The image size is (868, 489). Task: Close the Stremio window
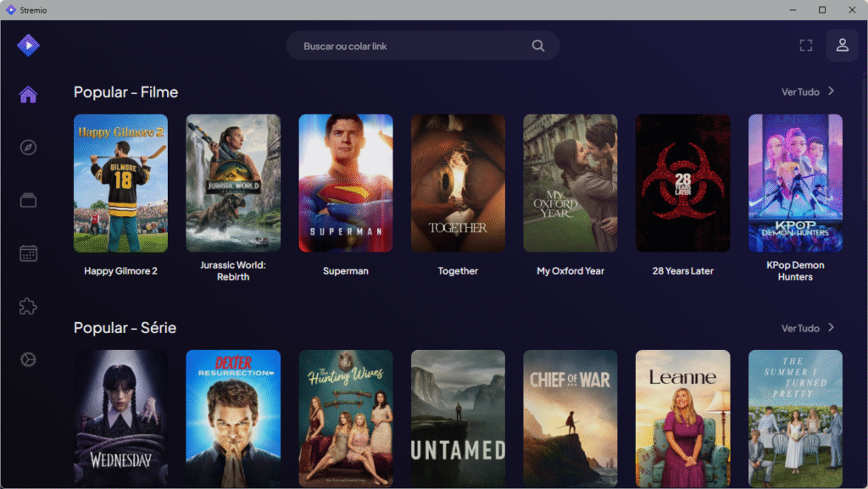pos(852,10)
